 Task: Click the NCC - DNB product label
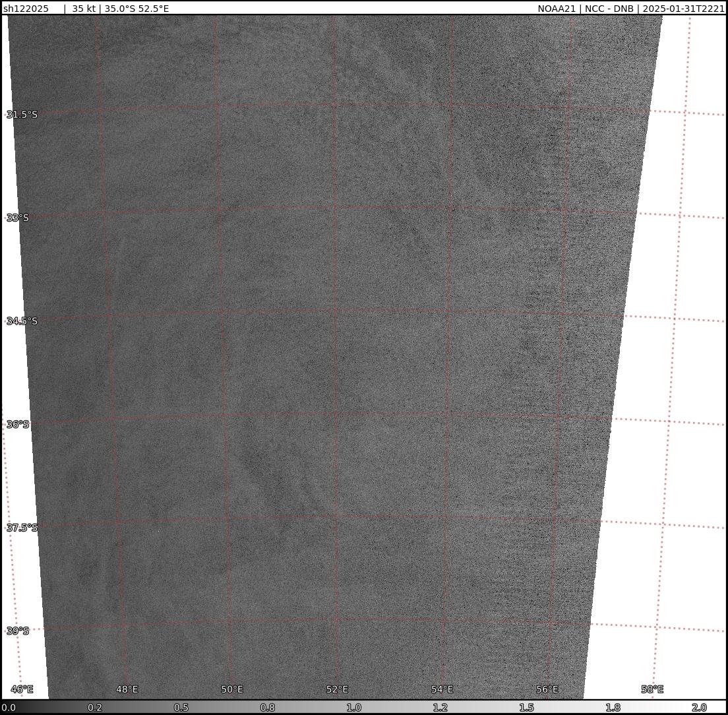[x=612, y=9]
